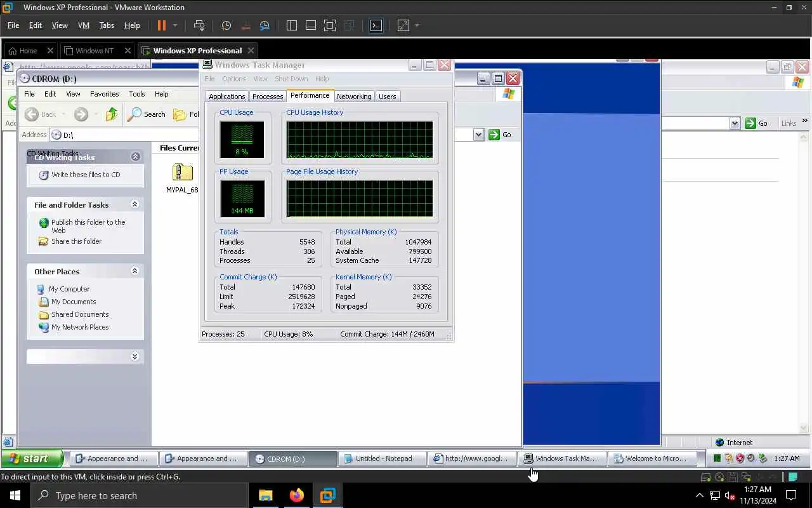Viewport: 812px width, 508px height.
Task: Click Go in the background browser window
Action: click(757, 123)
